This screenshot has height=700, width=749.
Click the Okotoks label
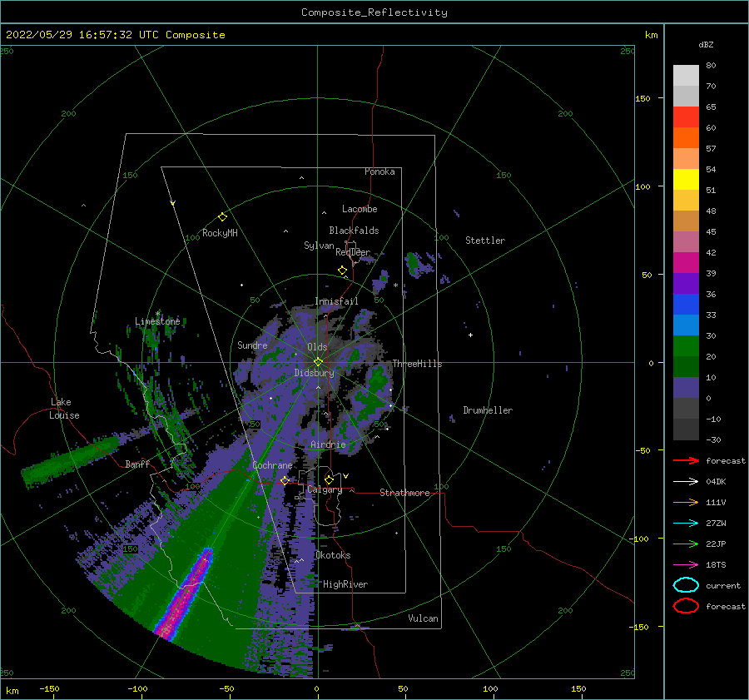click(x=333, y=555)
